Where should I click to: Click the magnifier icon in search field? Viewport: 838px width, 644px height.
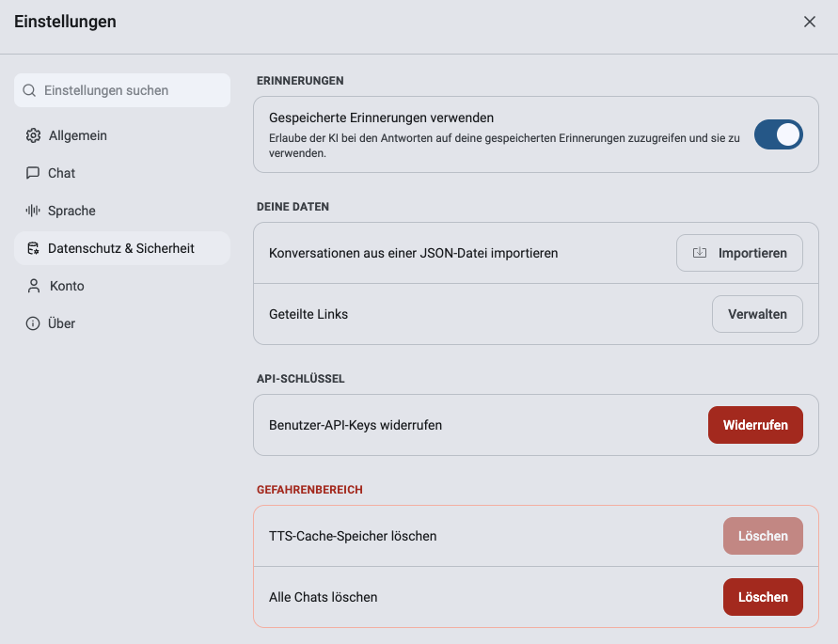(x=29, y=90)
